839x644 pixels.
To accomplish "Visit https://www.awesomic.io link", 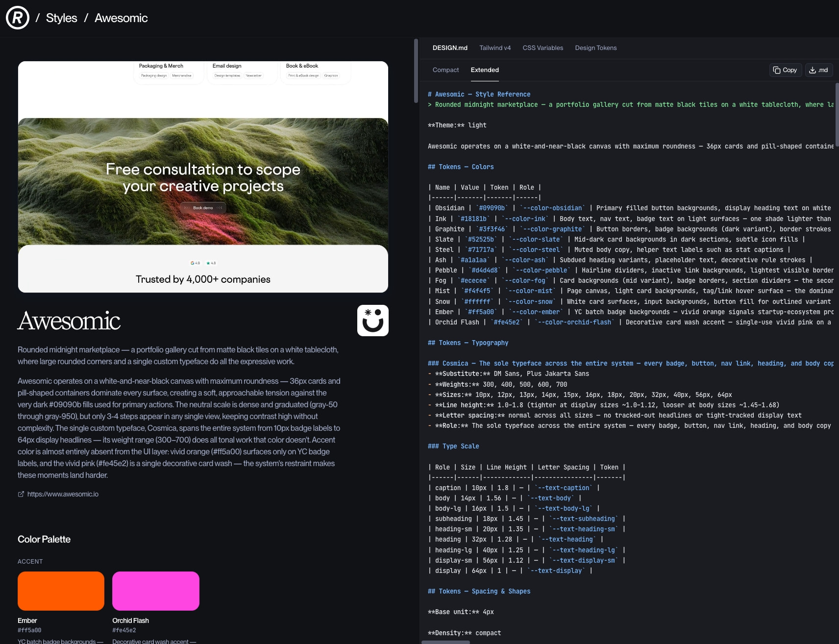I will [63, 494].
